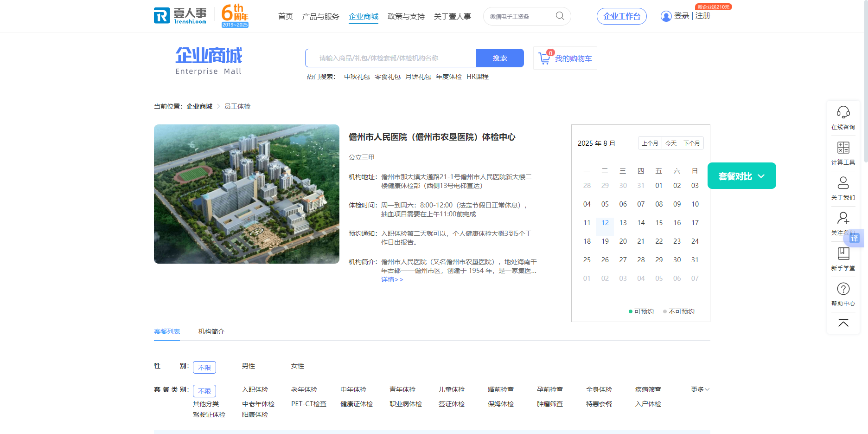Open 关于我们 sidebar icon
The height and width of the screenshot is (434, 868).
pyautogui.click(x=843, y=183)
